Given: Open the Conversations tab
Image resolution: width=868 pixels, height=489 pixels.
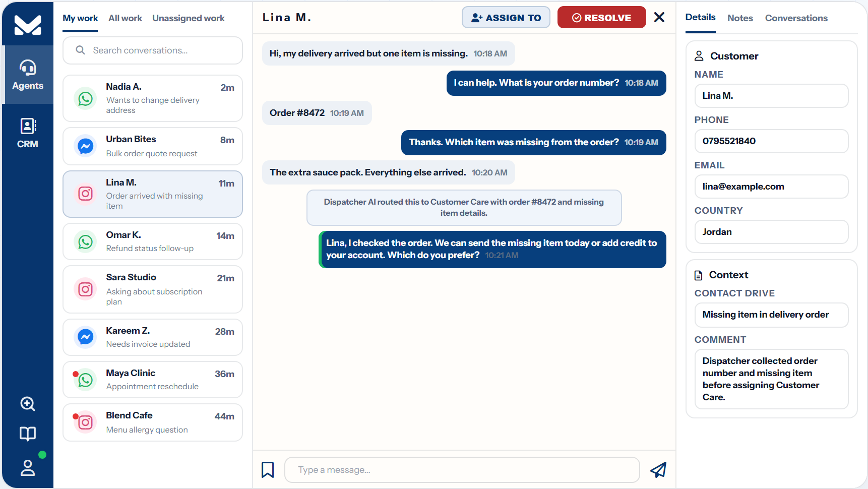Looking at the screenshot, I should click(796, 18).
